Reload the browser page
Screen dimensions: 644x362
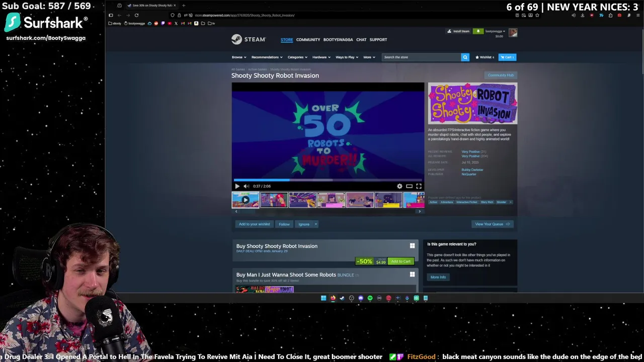[x=136, y=15]
